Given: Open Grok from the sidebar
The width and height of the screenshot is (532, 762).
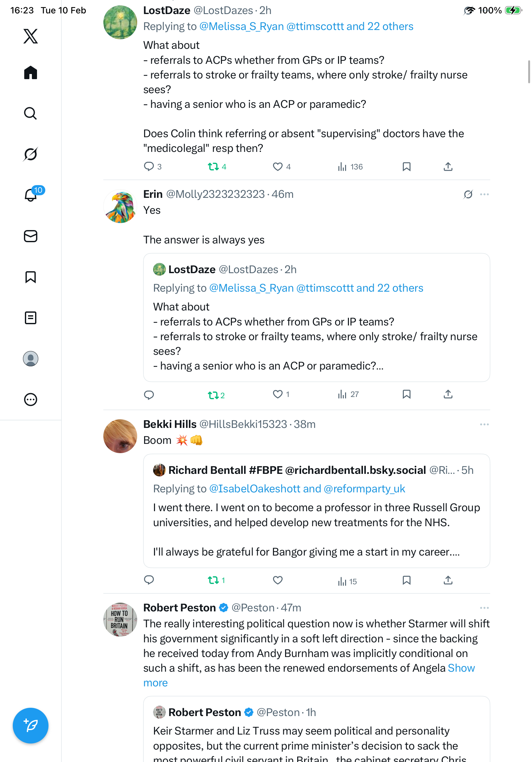Looking at the screenshot, I should click(x=31, y=154).
